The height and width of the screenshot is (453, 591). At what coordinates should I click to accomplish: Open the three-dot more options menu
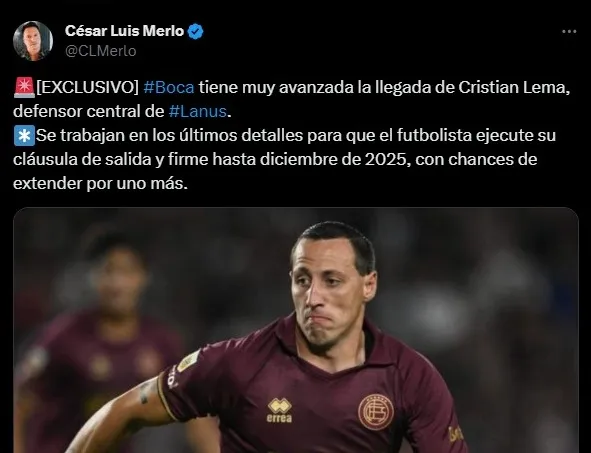(569, 32)
